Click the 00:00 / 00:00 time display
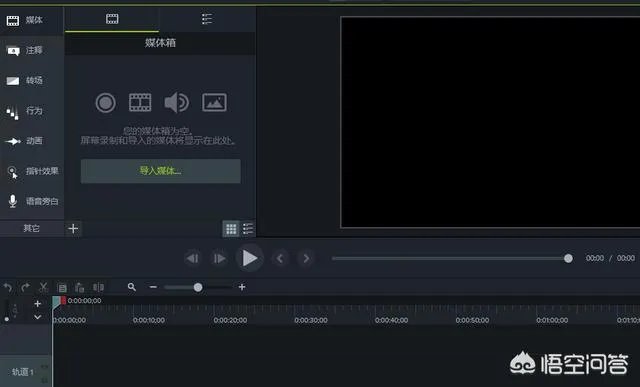This screenshot has height=387, width=640. click(610, 258)
